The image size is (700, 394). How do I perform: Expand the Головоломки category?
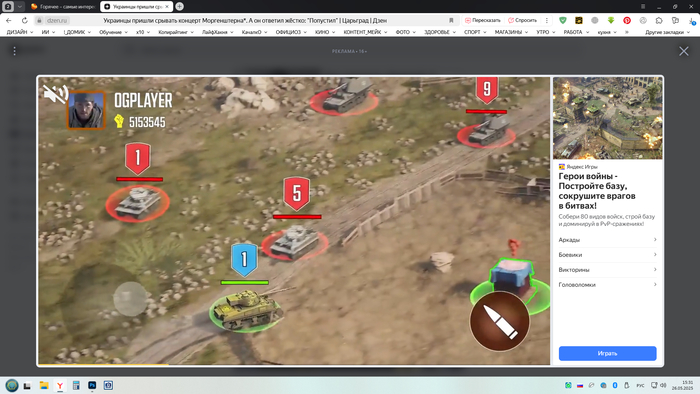point(607,285)
